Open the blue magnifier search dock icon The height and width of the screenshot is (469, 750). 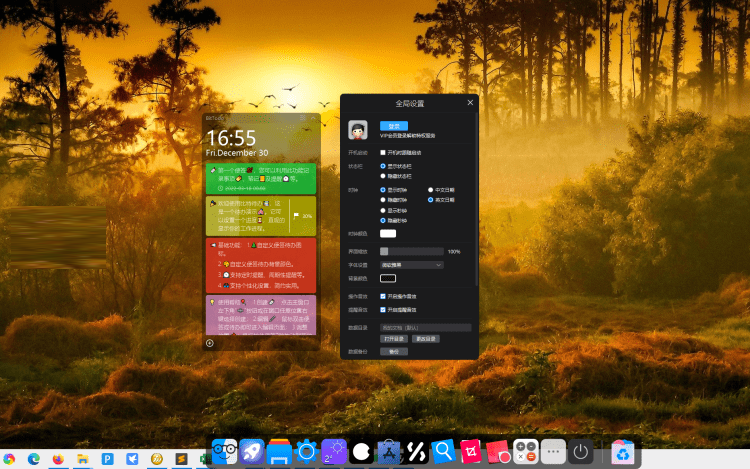[x=443, y=451]
